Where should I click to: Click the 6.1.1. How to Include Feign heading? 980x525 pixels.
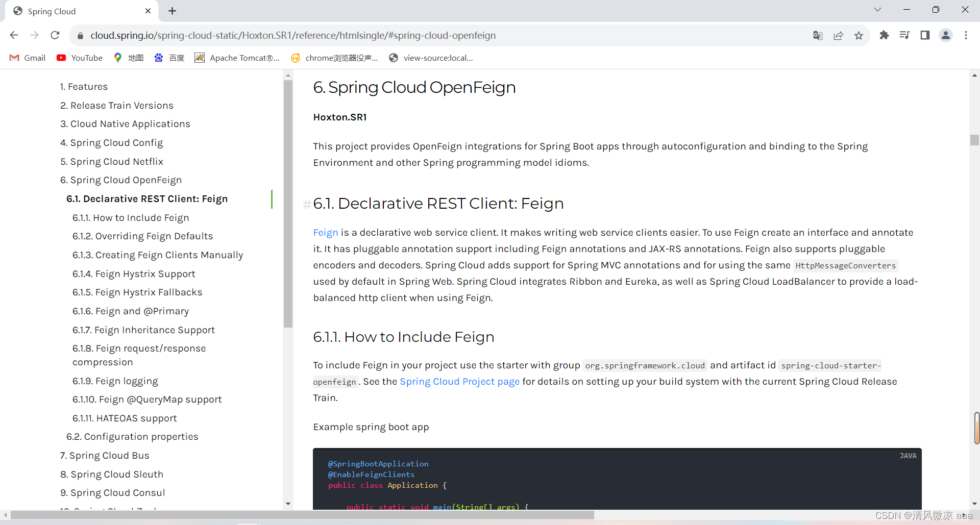coord(404,337)
